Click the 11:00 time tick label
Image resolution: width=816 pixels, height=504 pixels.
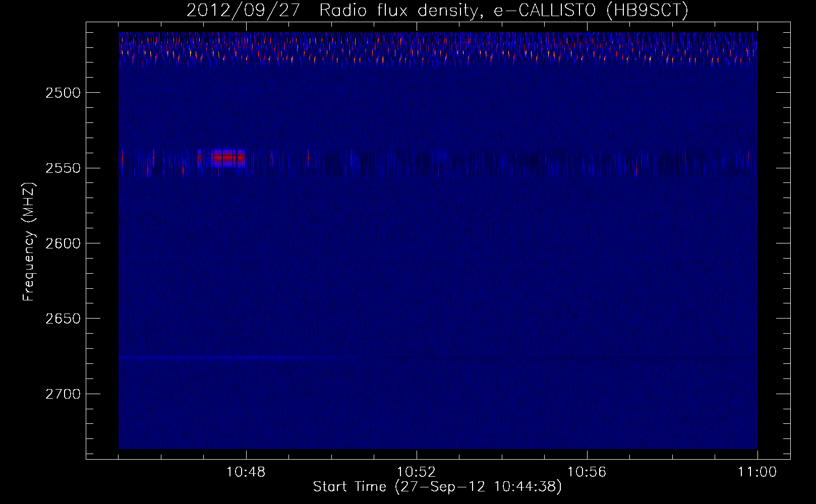point(757,472)
